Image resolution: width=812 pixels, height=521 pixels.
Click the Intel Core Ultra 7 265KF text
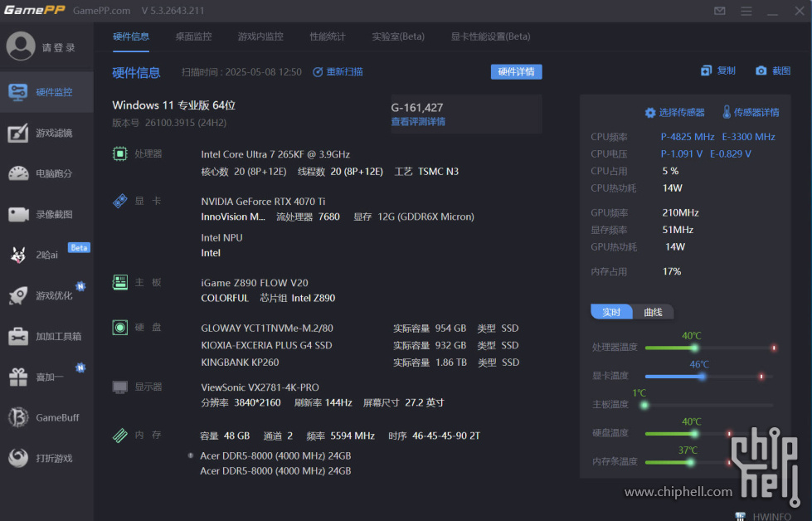coord(275,154)
